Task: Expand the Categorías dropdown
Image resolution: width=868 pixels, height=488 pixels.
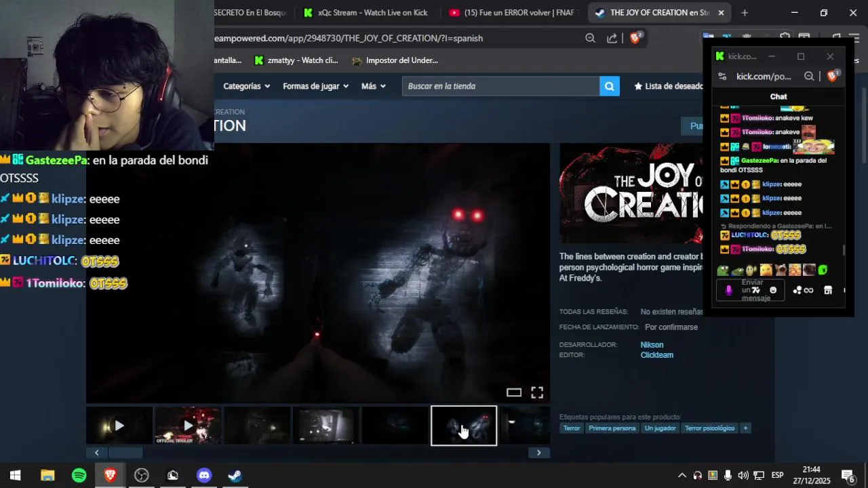Action: [x=247, y=86]
